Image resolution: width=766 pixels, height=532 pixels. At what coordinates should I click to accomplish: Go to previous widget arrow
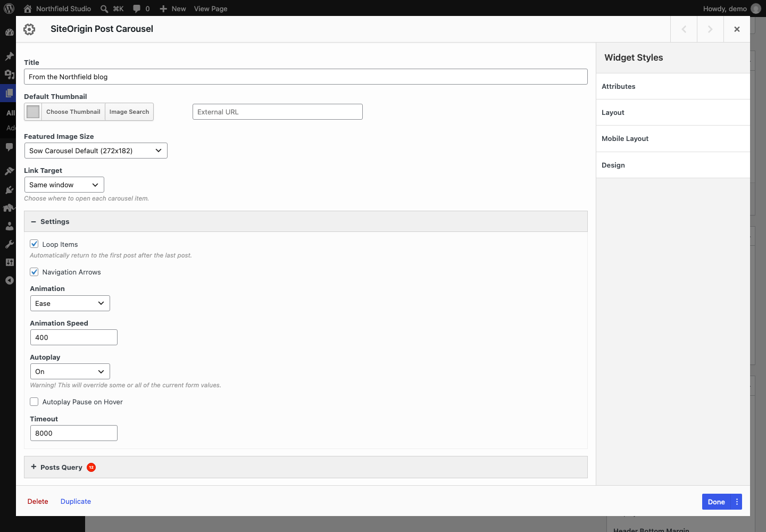pyautogui.click(x=684, y=29)
